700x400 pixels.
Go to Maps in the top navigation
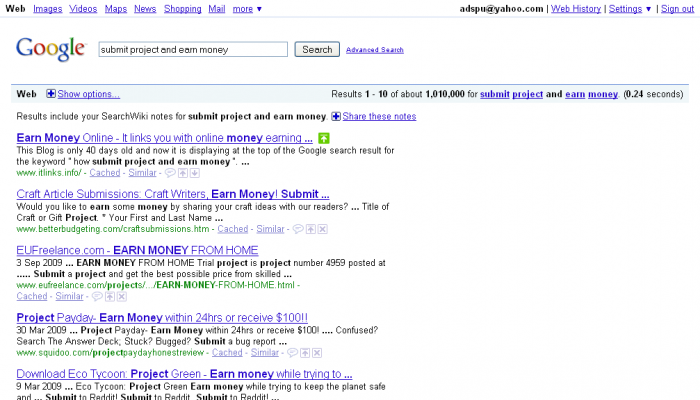[x=116, y=9]
